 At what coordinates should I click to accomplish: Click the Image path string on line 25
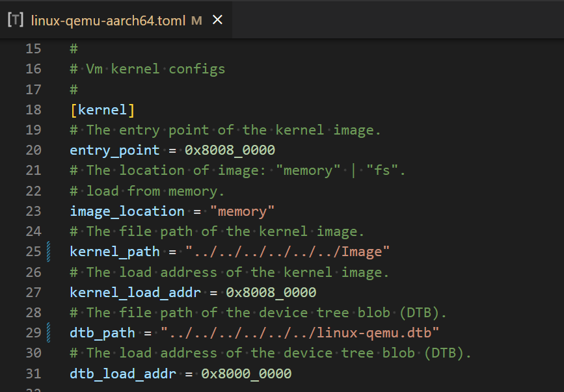point(287,252)
